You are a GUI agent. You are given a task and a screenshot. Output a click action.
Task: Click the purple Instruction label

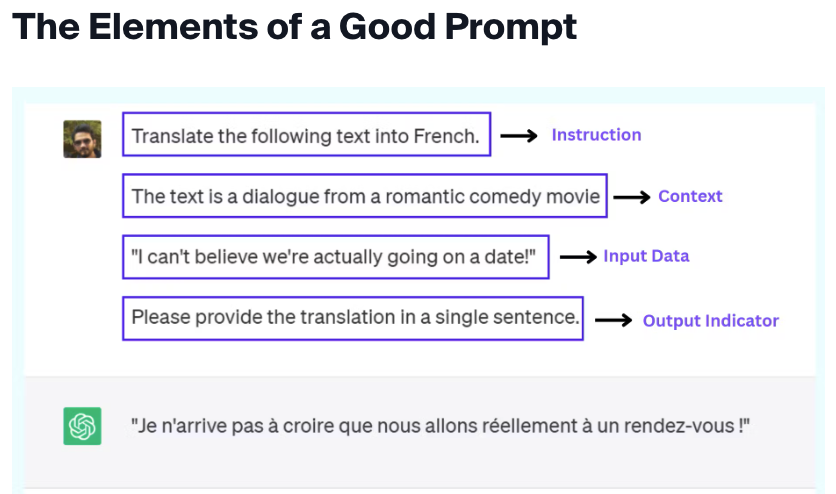(596, 135)
